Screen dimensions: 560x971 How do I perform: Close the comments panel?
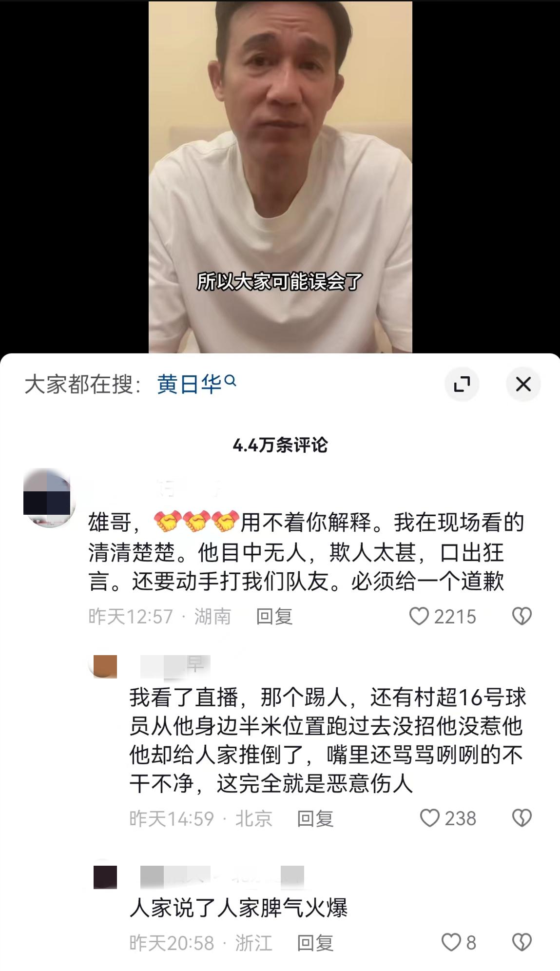[523, 384]
